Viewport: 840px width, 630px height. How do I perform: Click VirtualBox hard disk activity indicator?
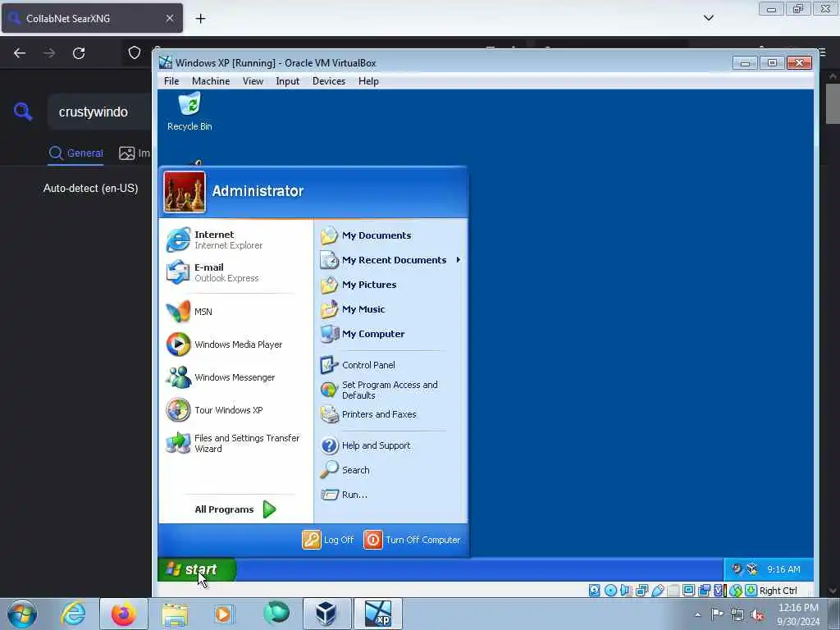click(594, 591)
